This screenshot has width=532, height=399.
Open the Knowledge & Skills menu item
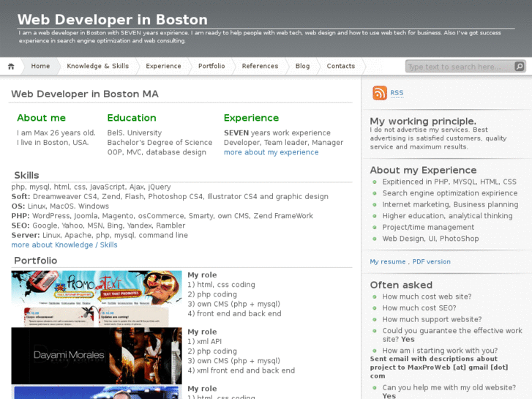click(x=98, y=66)
